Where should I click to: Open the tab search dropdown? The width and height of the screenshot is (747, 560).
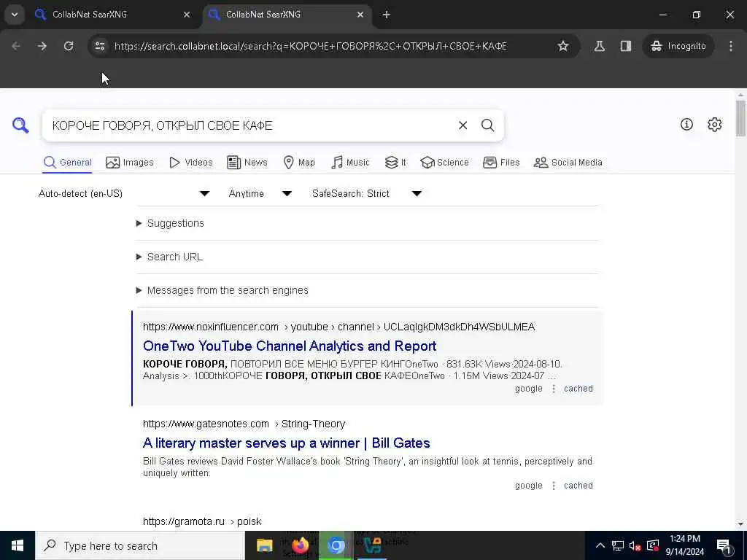[x=15, y=15]
